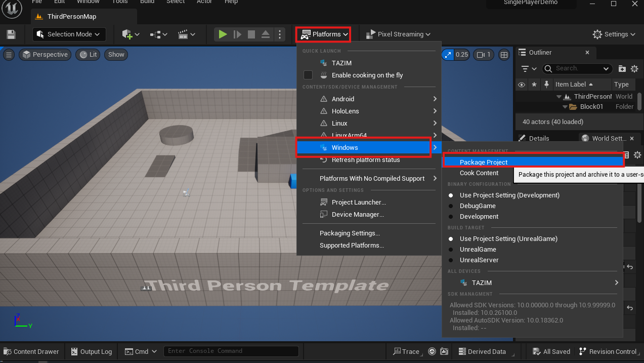Open the Selection Mode dropdown
The width and height of the screenshot is (644, 363).
pyautogui.click(x=69, y=34)
